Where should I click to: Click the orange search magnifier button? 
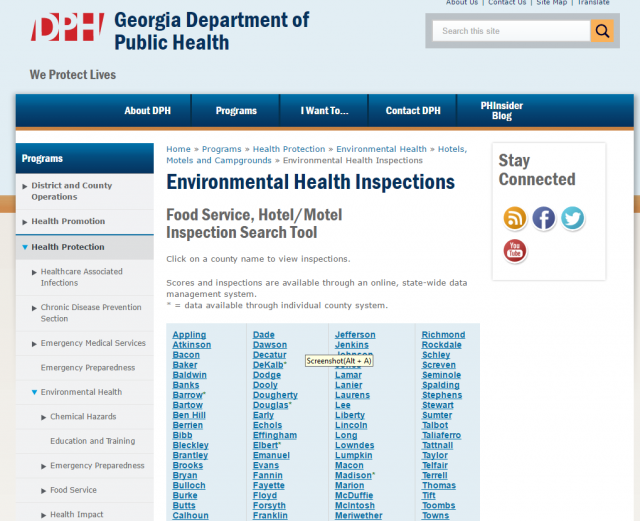coord(602,31)
